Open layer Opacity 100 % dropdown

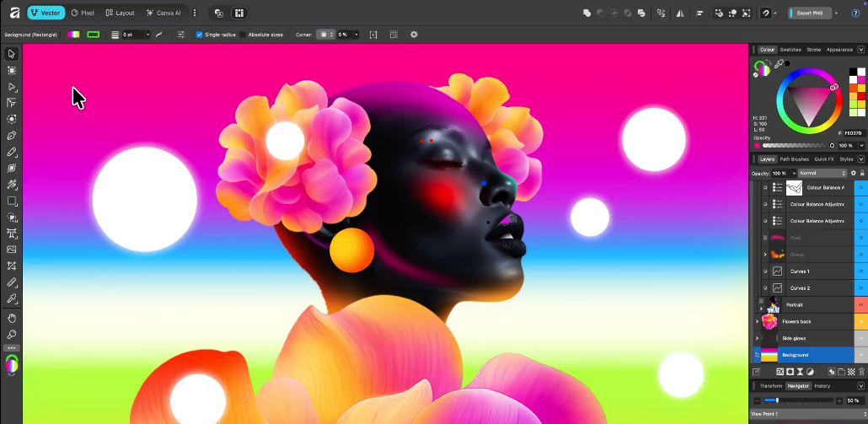point(794,174)
